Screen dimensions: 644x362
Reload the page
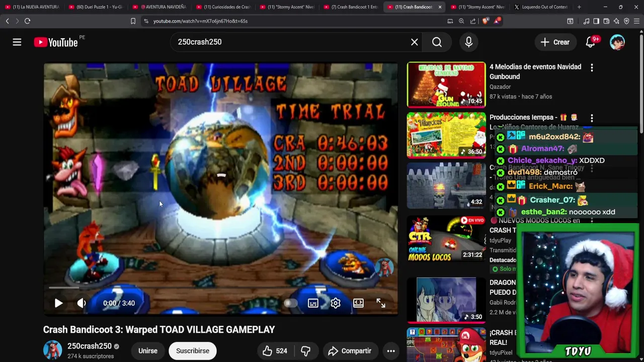click(x=28, y=21)
